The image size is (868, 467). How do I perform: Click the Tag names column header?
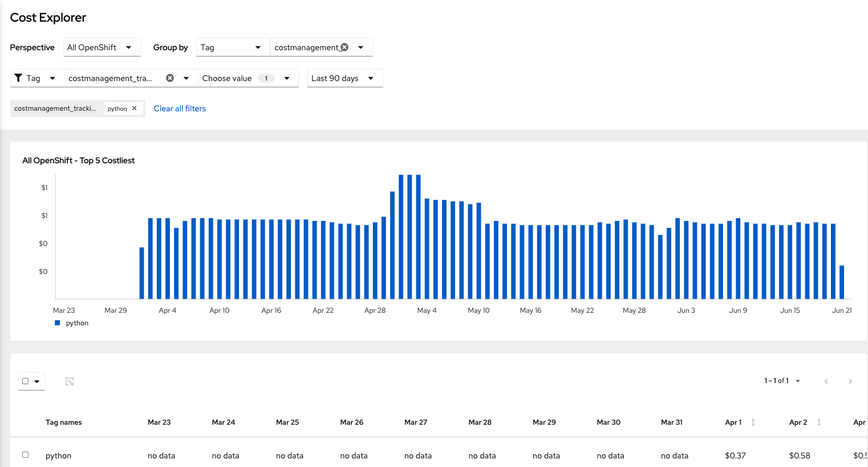click(64, 422)
